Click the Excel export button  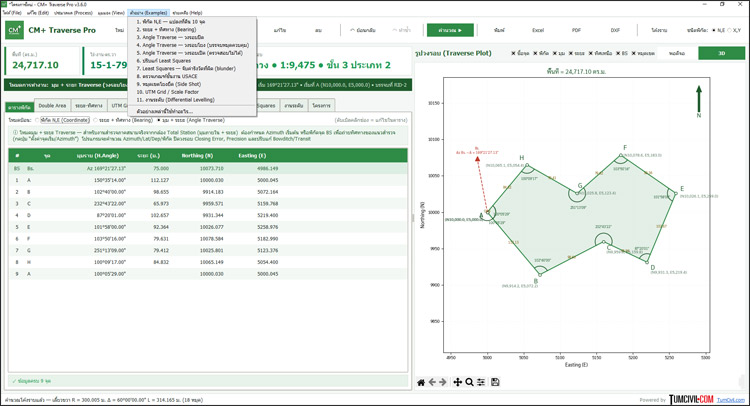(x=538, y=30)
